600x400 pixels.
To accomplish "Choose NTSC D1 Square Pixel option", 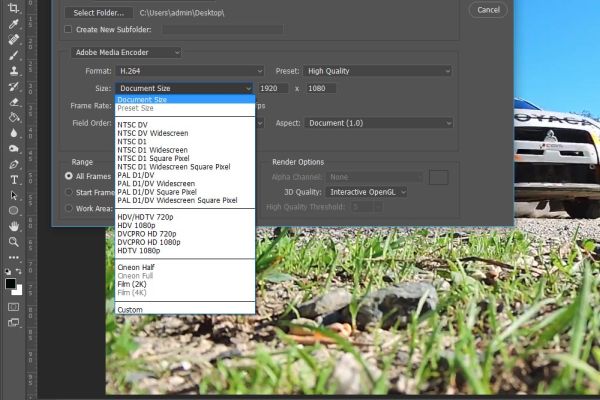I will (185, 158).
